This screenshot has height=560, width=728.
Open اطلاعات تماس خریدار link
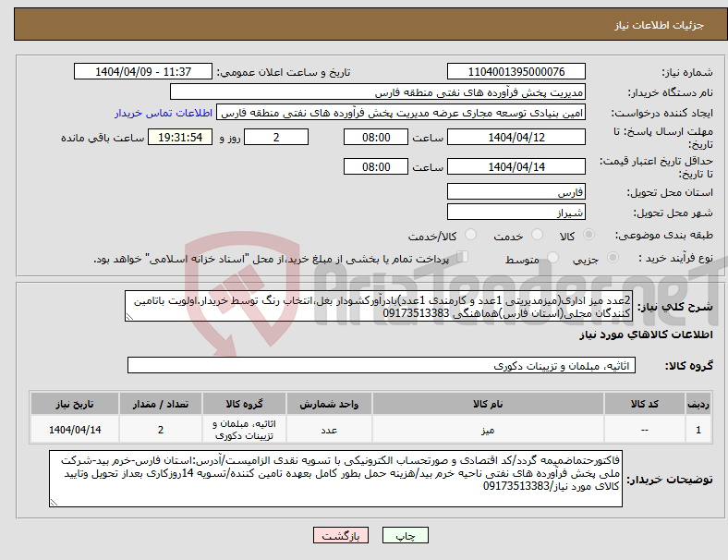tap(164, 113)
